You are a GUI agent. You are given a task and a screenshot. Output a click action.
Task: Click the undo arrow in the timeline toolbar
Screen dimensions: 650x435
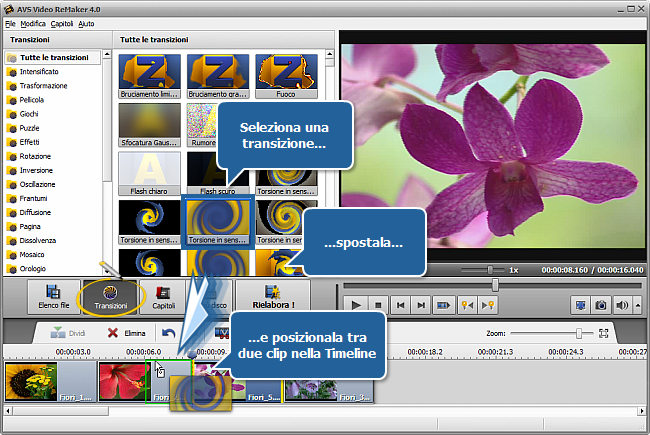(x=169, y=332)
